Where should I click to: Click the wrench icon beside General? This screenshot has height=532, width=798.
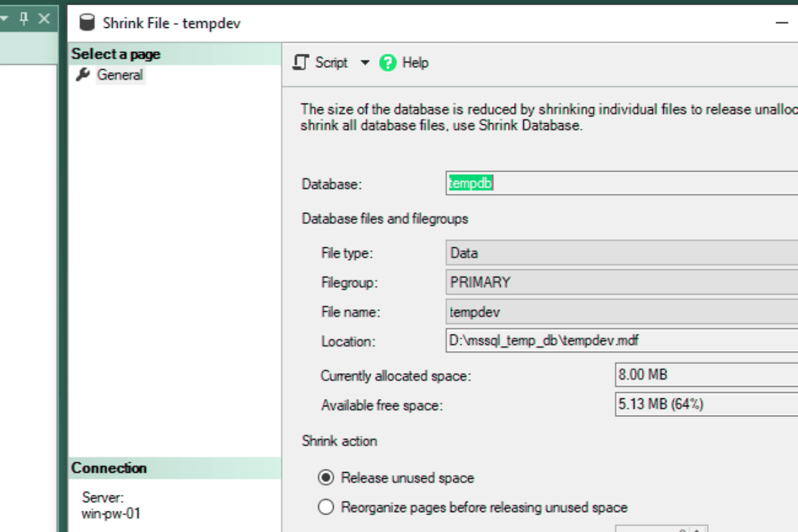(x=82, y=74)
